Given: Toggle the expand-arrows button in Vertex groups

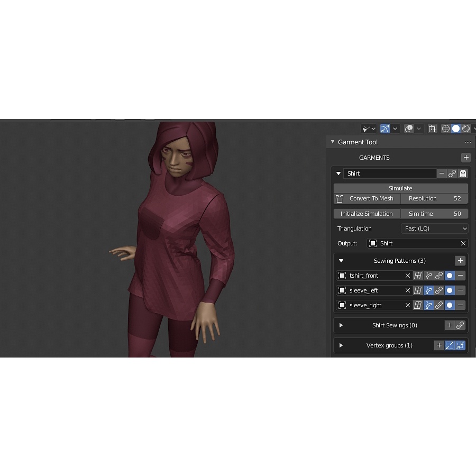Looking at the screenshot, I should [450, 345].
